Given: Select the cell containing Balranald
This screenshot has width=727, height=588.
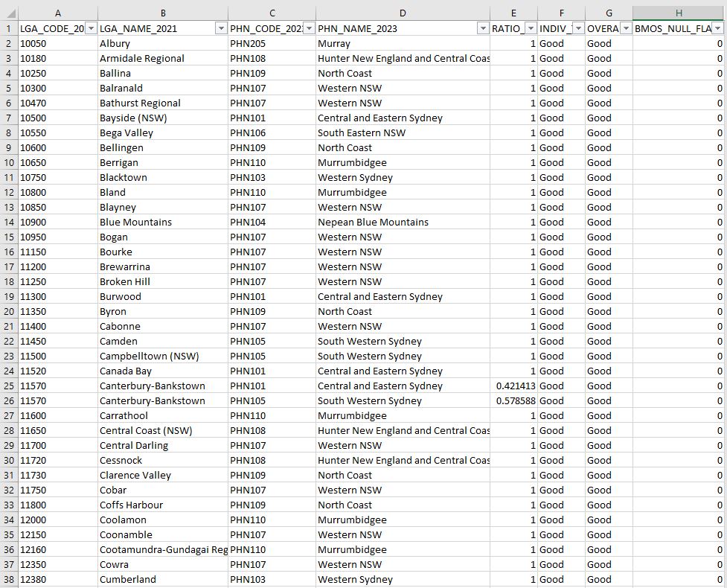Looking at the screenshot, I should [x=163, y=88].
